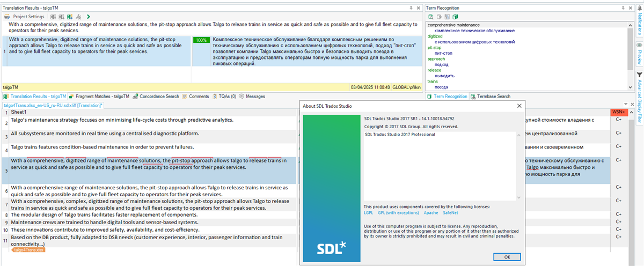Viewport: 644px width, 266px height.
Task: Select the 100% match translation result
Action: coord(306,51)
